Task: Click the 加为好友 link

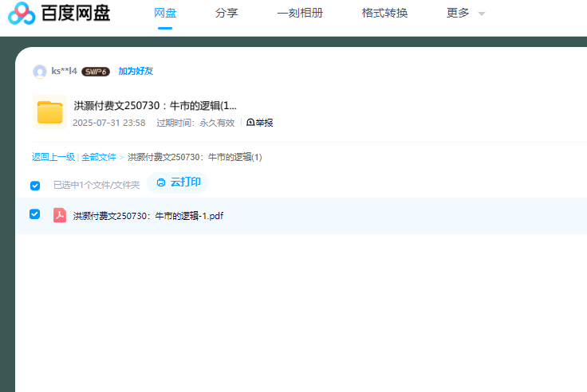Action: pyautogui.click(x=136, y=71)
